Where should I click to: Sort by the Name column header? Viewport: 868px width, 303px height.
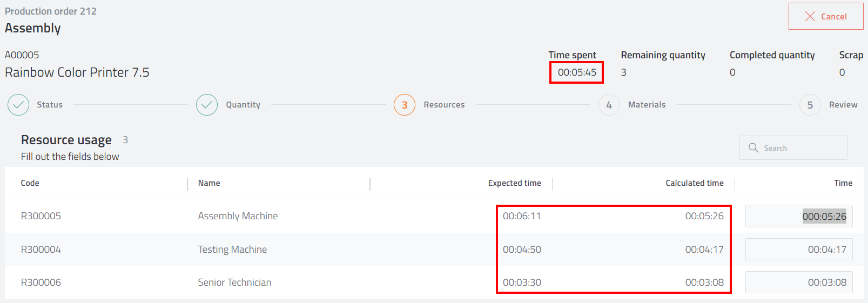[209, 183]
